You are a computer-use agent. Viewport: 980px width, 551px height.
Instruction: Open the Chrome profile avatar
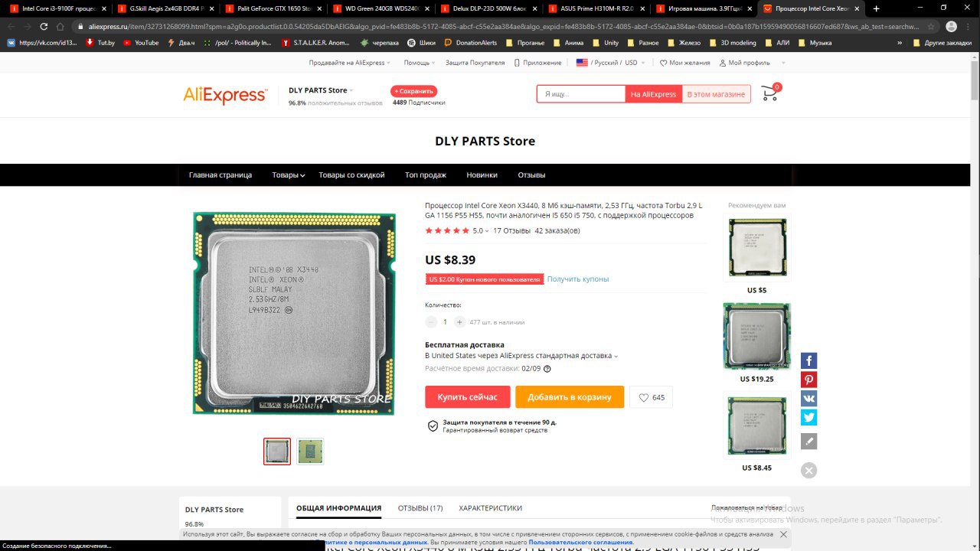tap(952, 26)
